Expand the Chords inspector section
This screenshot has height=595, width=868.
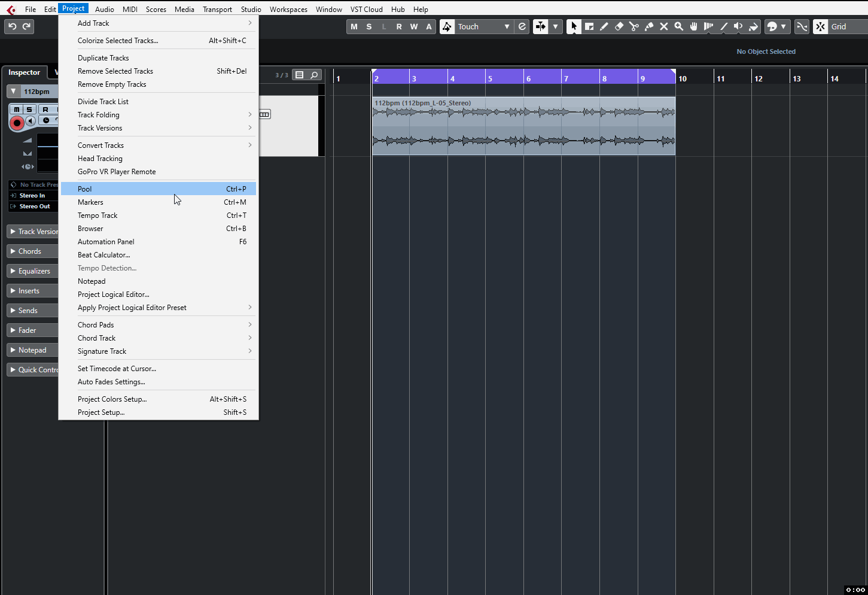(x=32, y=251)
